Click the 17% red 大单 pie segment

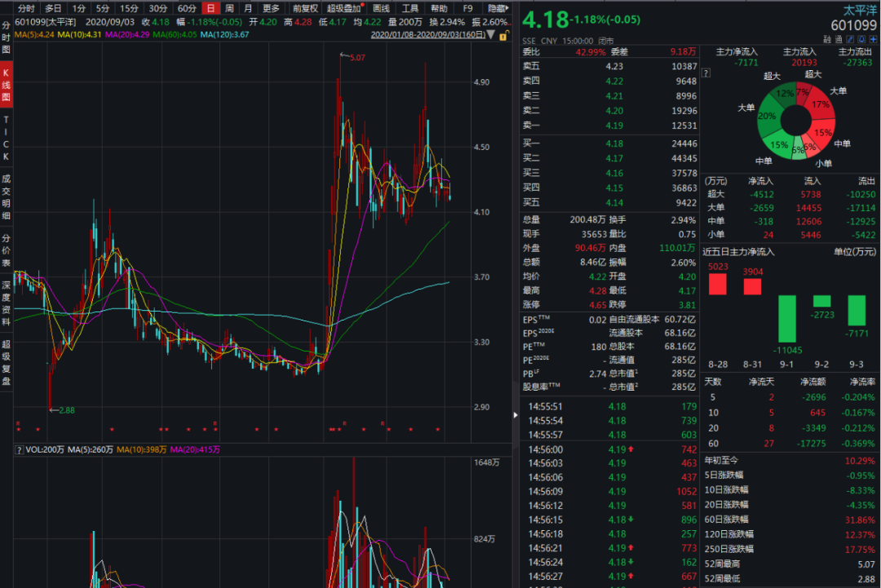pyautogui.click(x=821, y=105)
